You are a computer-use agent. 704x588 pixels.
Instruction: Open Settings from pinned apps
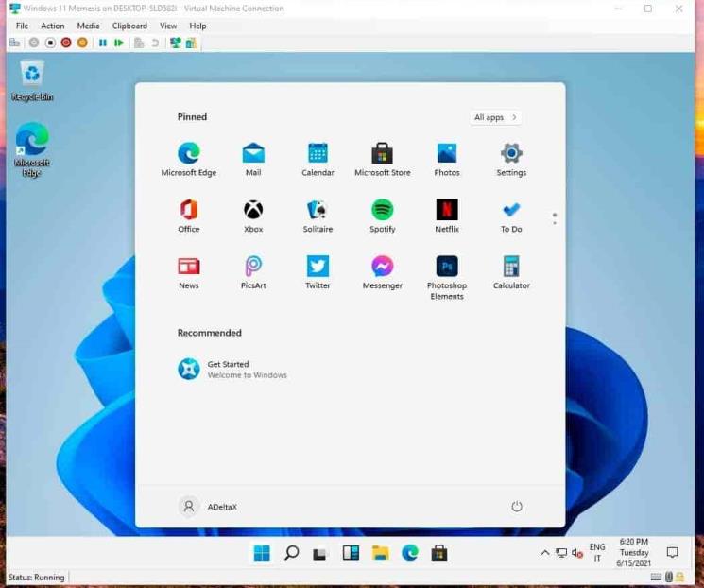pos(511,159)
